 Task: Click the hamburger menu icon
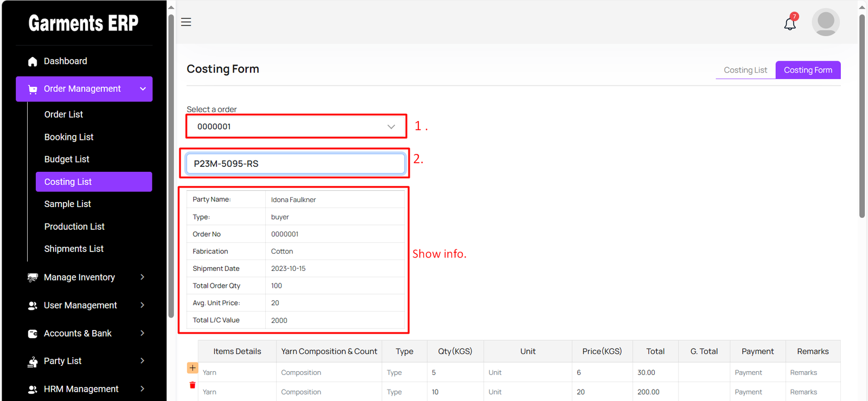[x=186, y=22]
